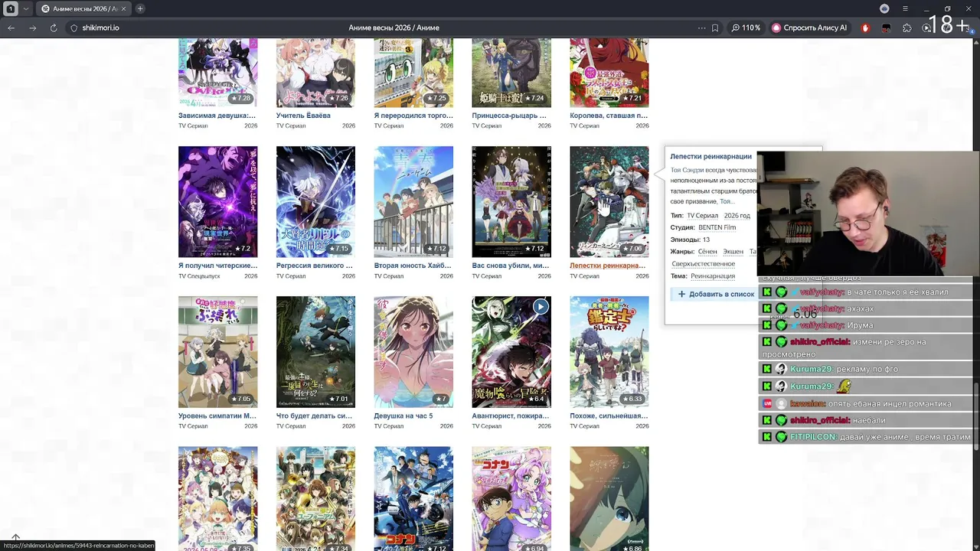
Task: Click the poster above Учитель Ёваёва
Action: pyautogui.click(x=315, y=73)
